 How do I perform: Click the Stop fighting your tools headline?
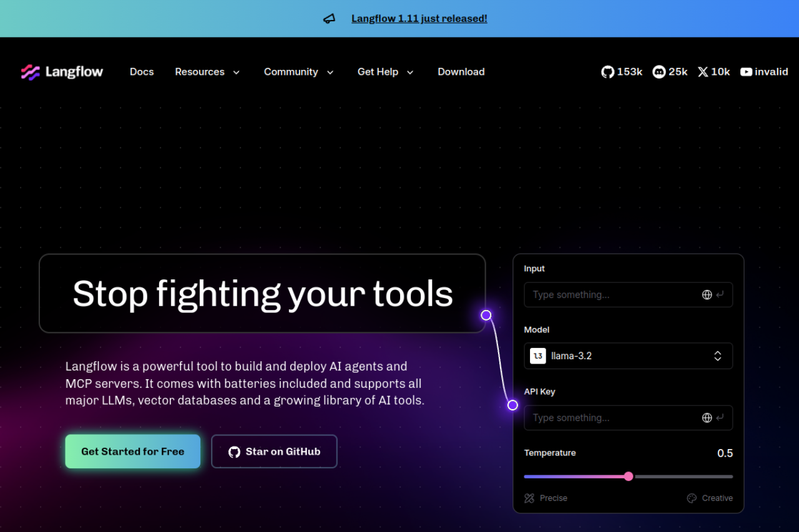(263, 294)
